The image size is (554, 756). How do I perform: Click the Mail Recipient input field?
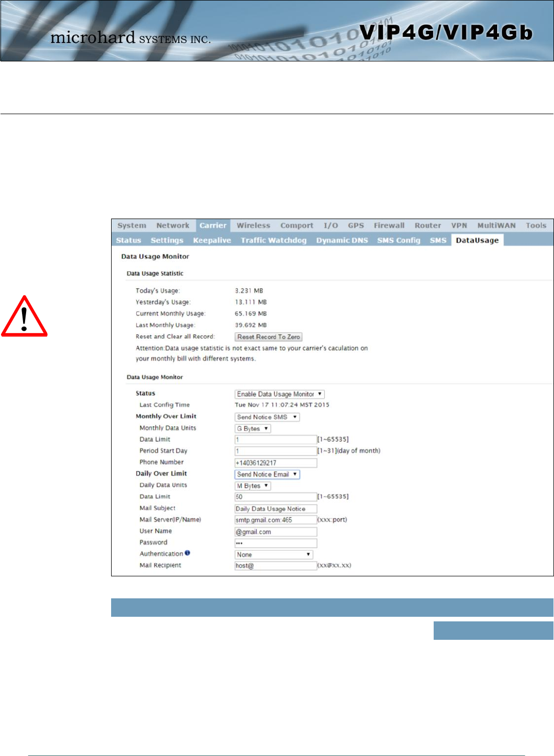click(x=275, y=566)
